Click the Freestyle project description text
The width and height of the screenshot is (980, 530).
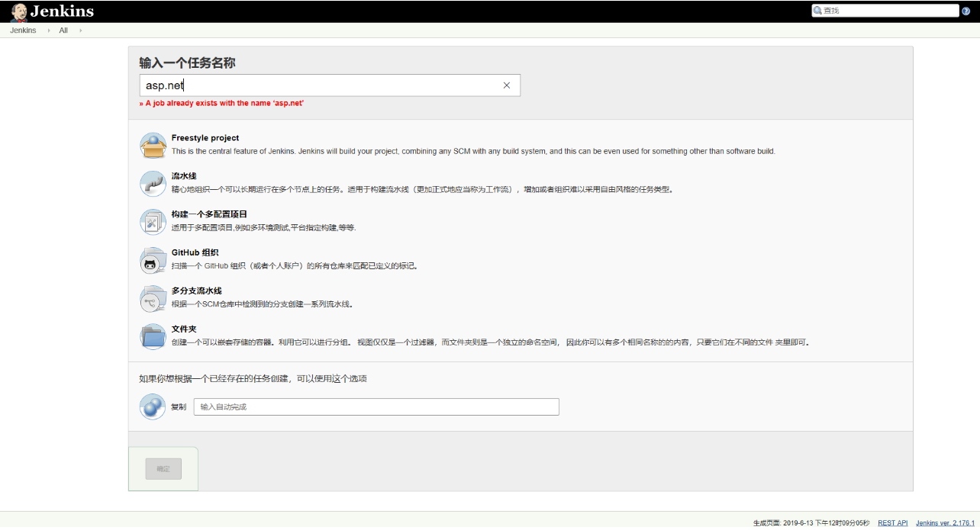(x=473, y=151)
